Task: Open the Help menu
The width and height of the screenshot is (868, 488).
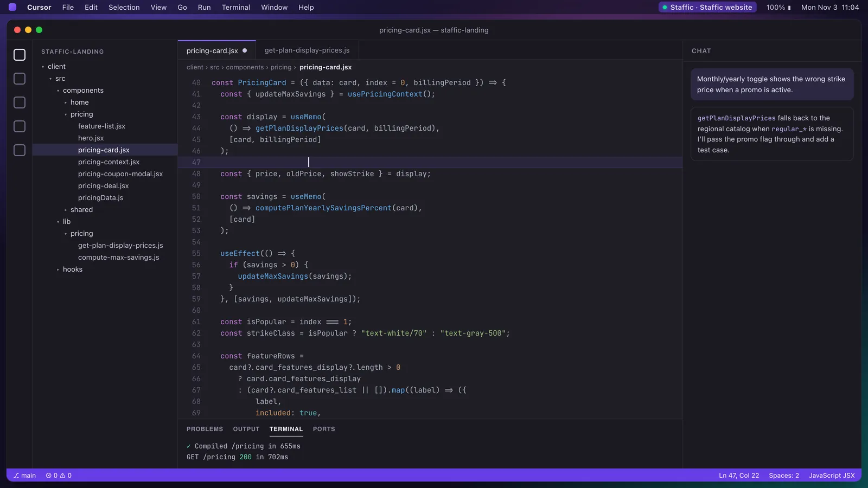Action: (x=306, y=8)
